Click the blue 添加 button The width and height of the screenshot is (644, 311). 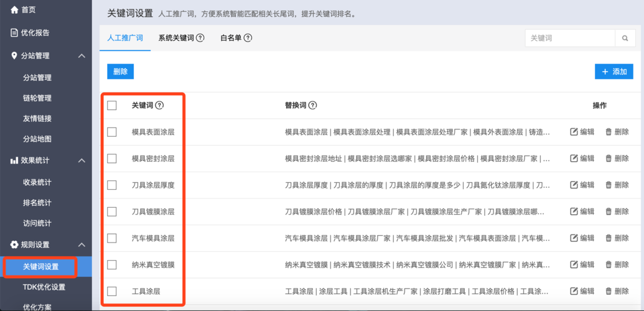click(614, 72)
